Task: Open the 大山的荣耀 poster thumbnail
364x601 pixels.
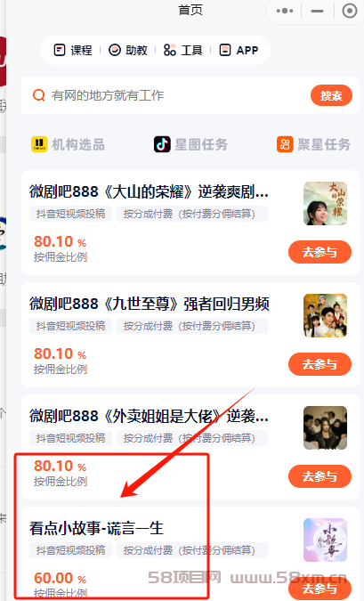Action: coord(325,204)
